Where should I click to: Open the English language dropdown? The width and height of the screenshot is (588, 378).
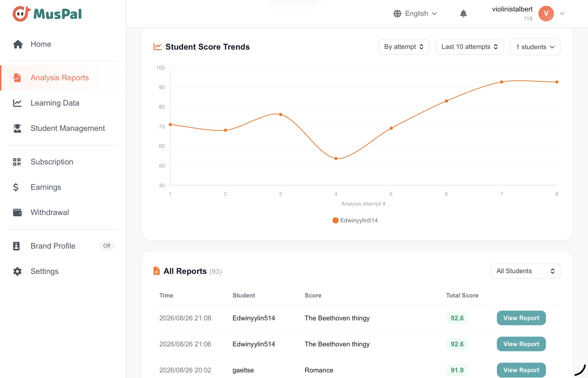coord(415,14)
